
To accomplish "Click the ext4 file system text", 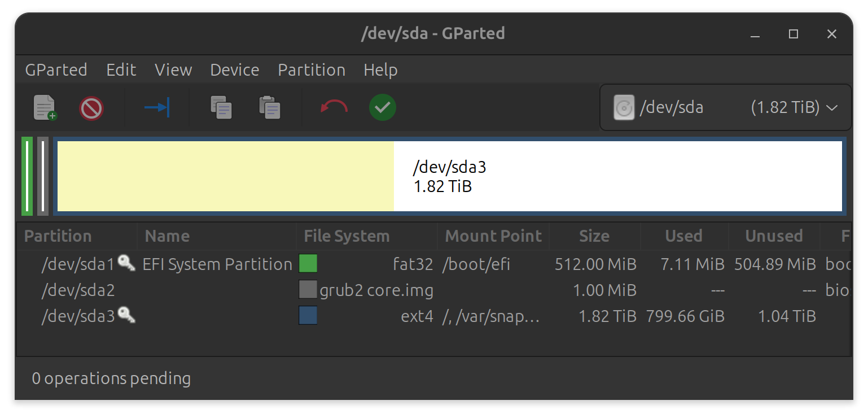I will (417, 316).
